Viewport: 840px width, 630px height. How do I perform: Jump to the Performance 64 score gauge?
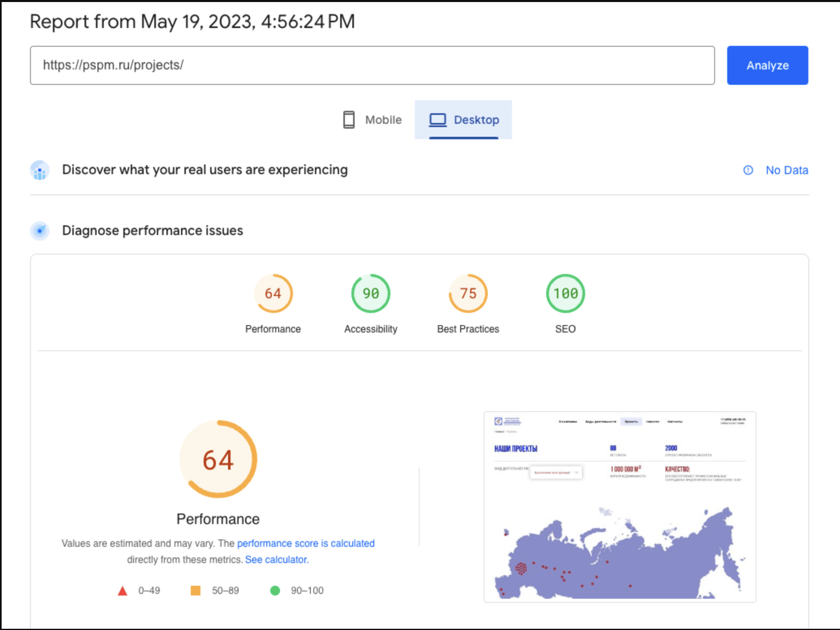[273, 294]
